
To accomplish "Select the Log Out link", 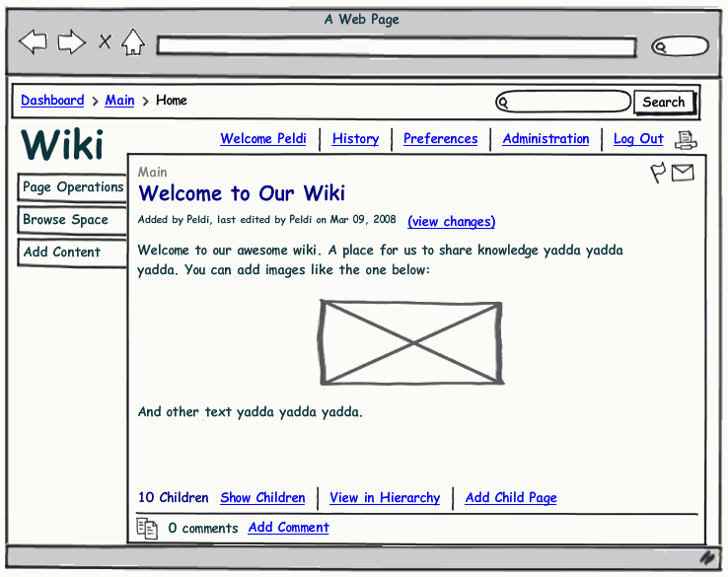I will [638, 139].
